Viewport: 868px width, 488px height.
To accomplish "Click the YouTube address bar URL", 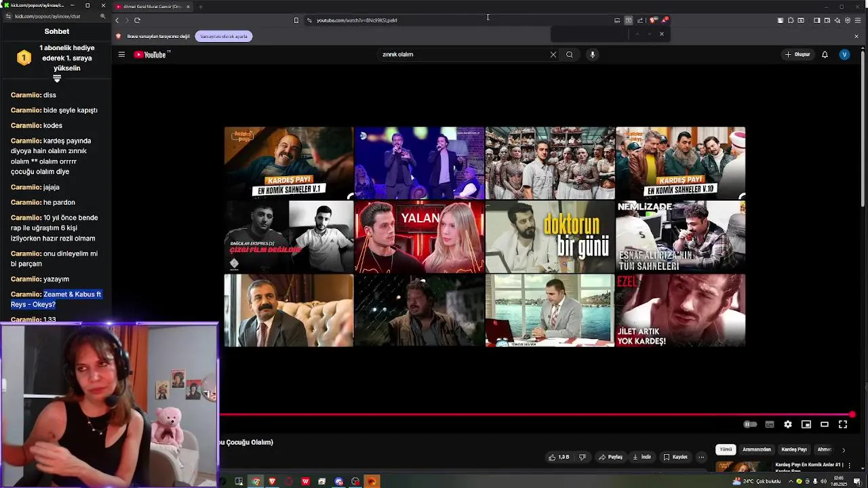I will (357, 20).
